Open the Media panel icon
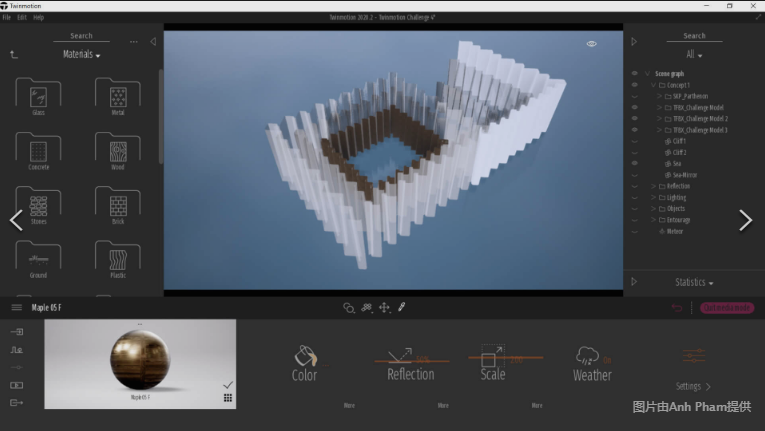The height and width of the screenshot is (431, 765). (x=17, y=385)
